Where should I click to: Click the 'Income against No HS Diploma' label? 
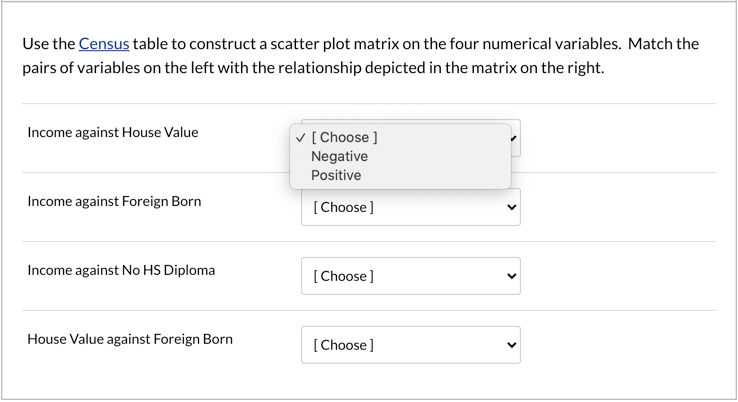121,270
